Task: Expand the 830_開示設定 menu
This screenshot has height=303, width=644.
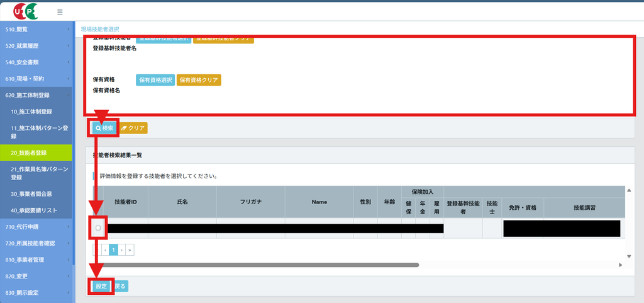Action: click(x=36, y=292)
